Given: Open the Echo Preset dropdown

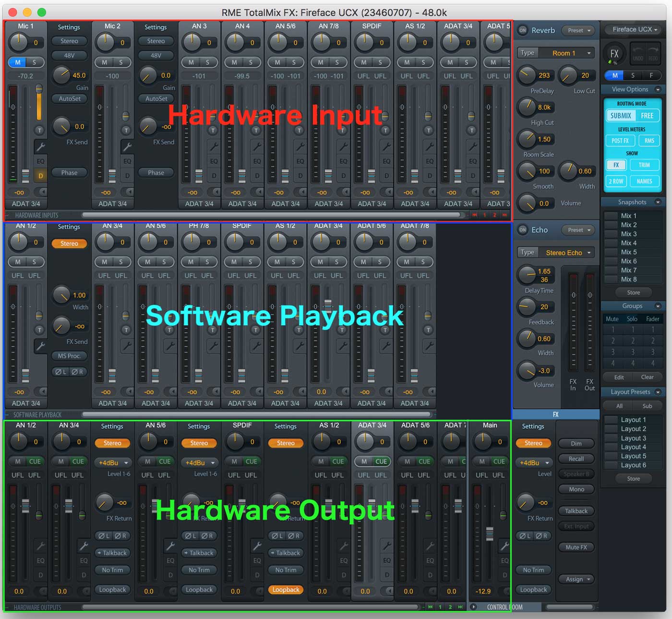Looking at the screenshot, I should tap(578, 230).
